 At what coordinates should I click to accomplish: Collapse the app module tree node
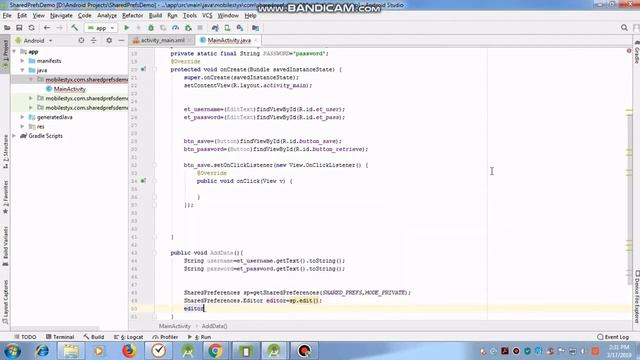pos(15,51)
